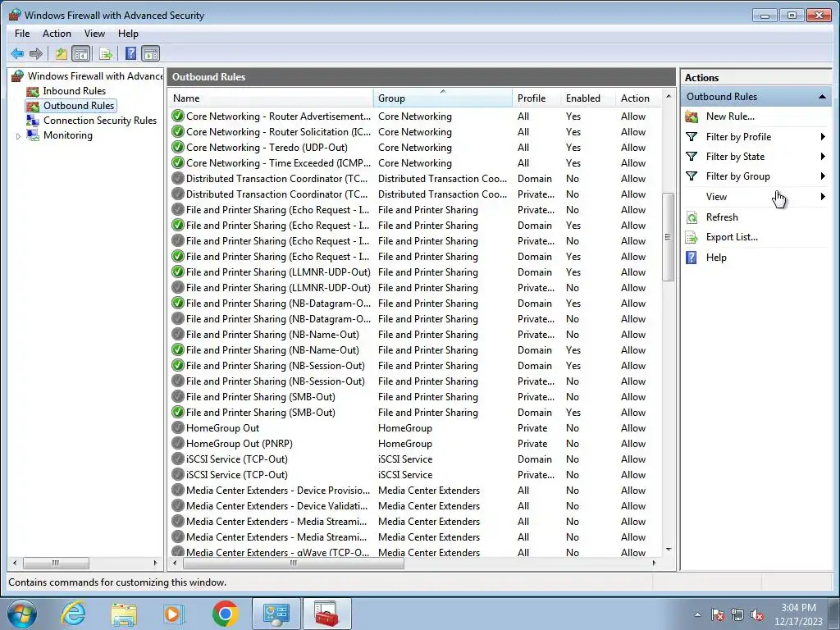This screenshot has height=630, width=840.
Task: Open the Filter by State submenu arrow
Action: pyautogui.click(x=823, y=157)
